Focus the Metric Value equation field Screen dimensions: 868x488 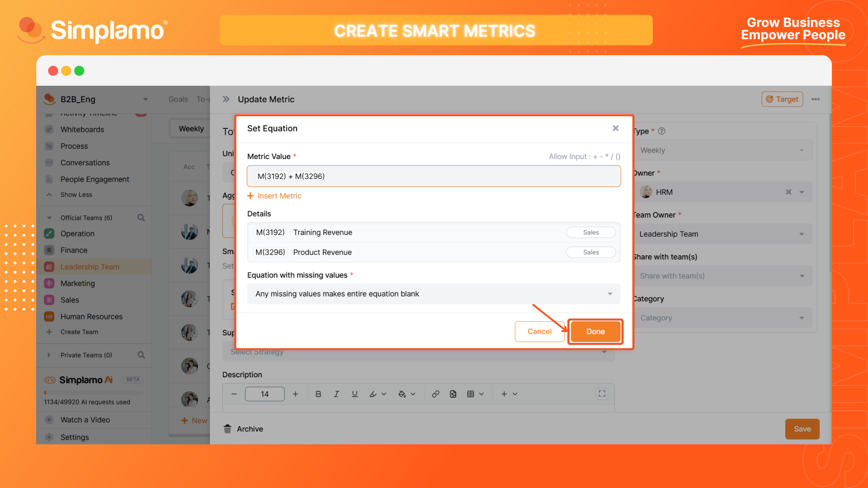tap(434, 176)
